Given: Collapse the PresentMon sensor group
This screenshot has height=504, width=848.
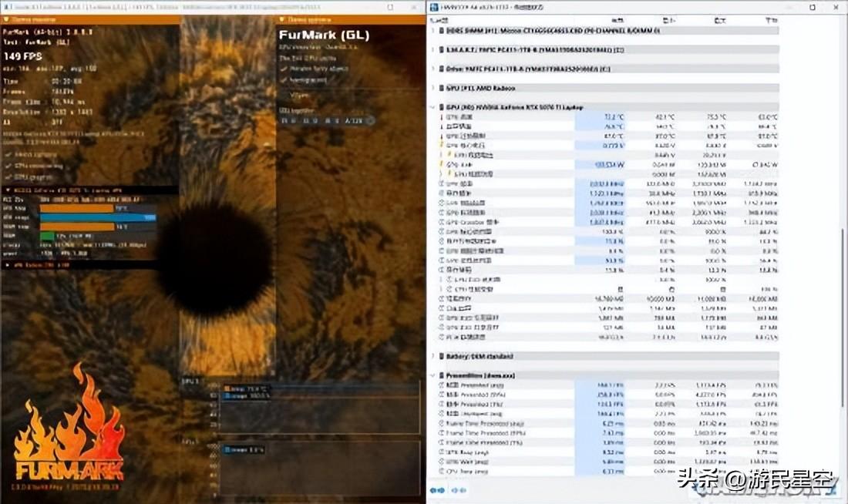Looking at the screenshot, I should pos(432,375).
